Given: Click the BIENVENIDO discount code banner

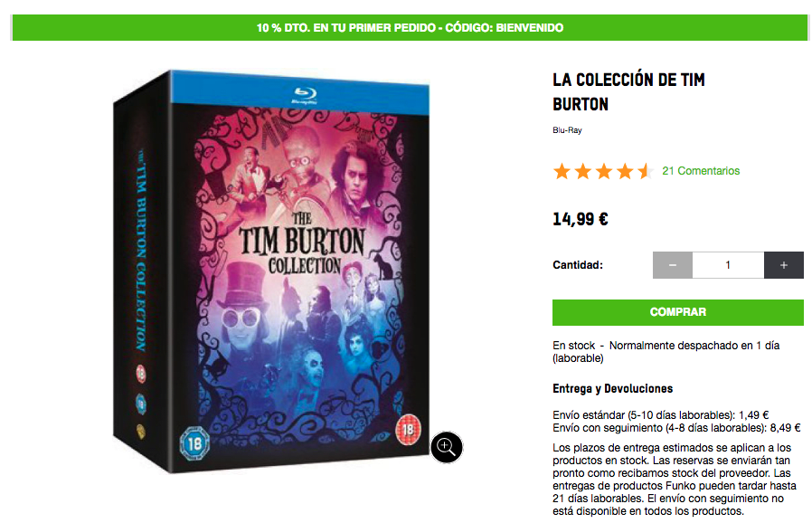Looking at the screenshot, I should click(x=410, y=27).
